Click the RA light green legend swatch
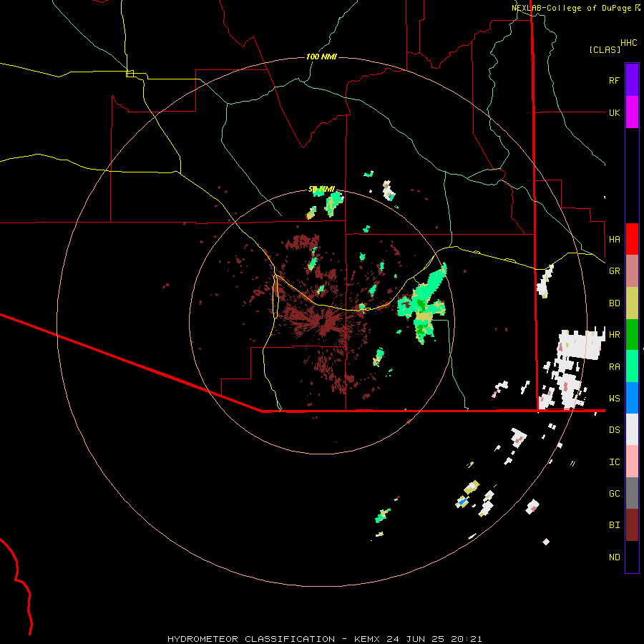Viewport: 644px width, 644px height. point(632,366)
